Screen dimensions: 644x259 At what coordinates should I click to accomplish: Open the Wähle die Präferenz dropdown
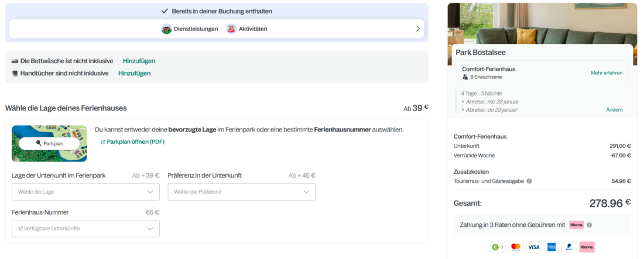tap(241, 192)
